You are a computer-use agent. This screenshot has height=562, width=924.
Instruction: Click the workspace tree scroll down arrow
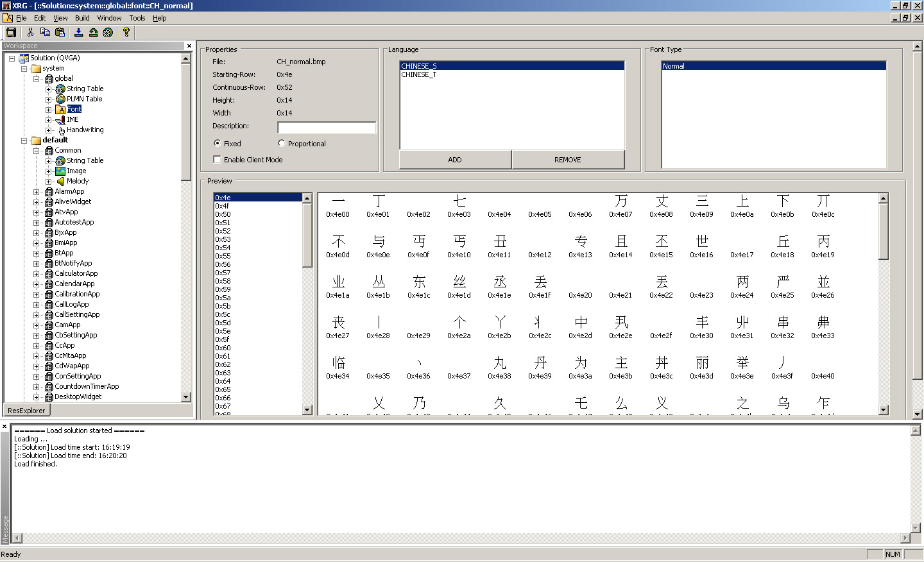pos(186,397)
